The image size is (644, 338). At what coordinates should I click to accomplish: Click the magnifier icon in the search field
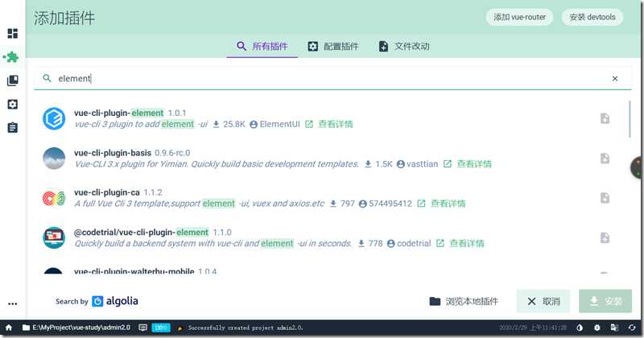[47, 78]
